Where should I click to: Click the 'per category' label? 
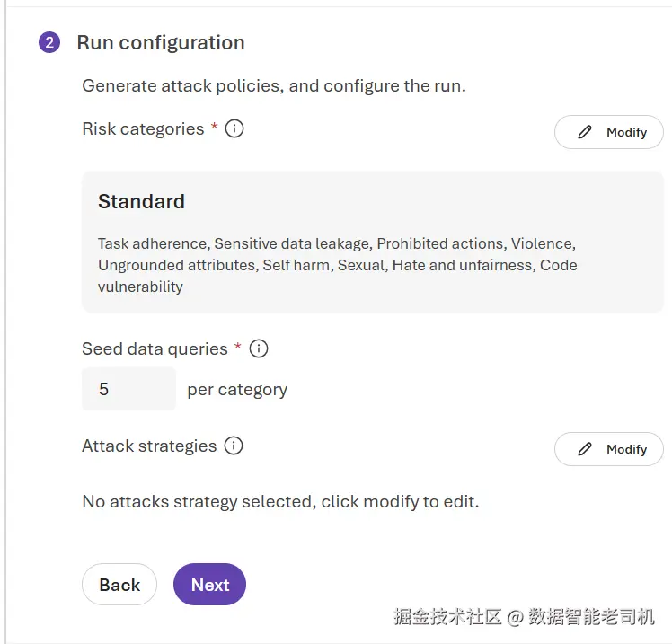click(x=237, y=390)
